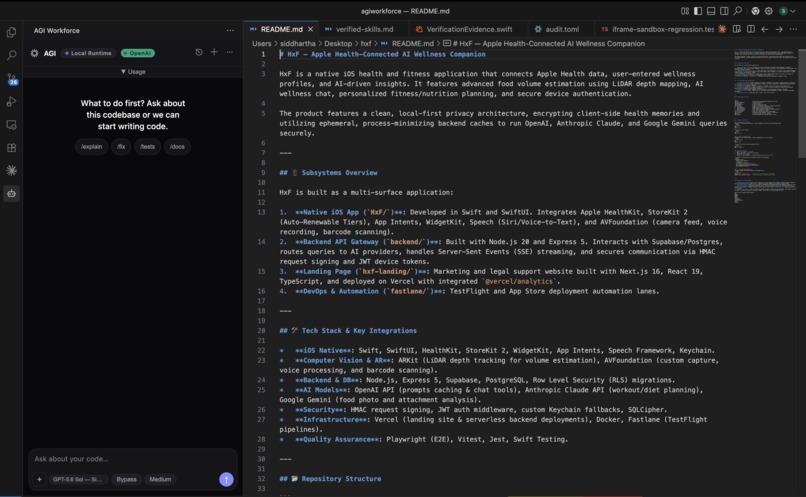The image size is (806, 497).
Task: Open AGI settings gear in chat header
Action: [x=34, y=53]
